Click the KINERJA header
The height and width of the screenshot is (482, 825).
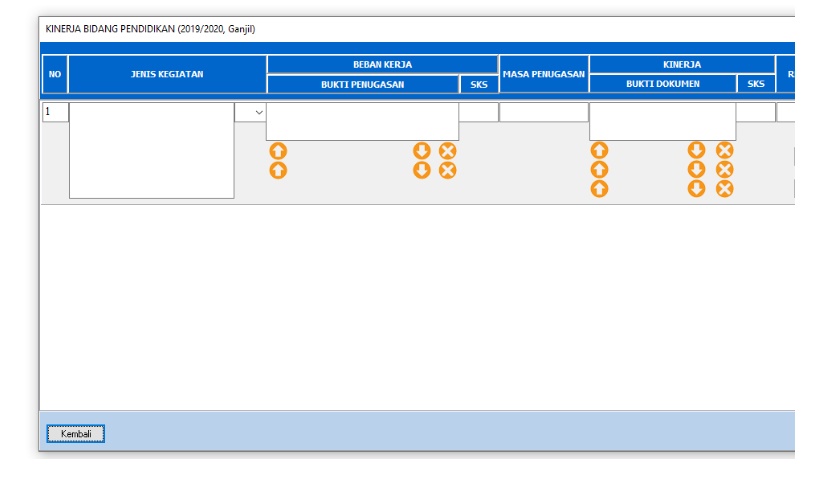pyautogui.click(x=682, y=64)
